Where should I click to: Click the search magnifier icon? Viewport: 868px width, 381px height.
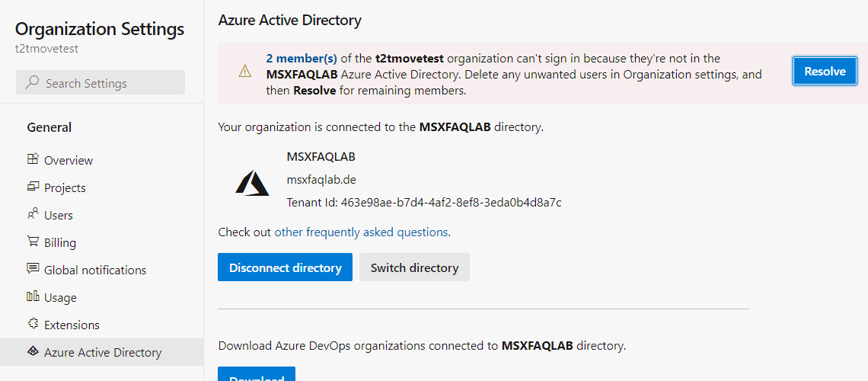[33, 83]
